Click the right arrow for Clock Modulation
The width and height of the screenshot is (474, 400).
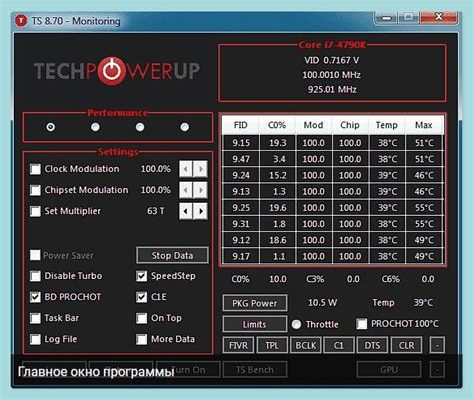point(201,169)
